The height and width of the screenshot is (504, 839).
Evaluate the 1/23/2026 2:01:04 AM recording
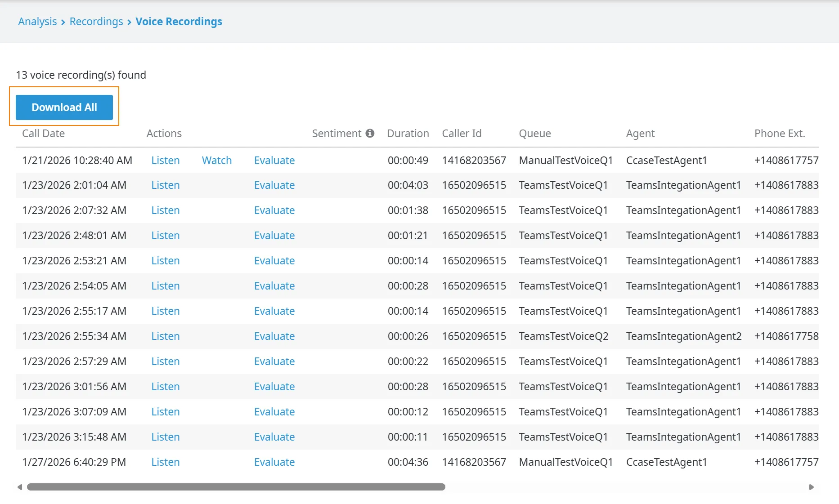(274, 185)
